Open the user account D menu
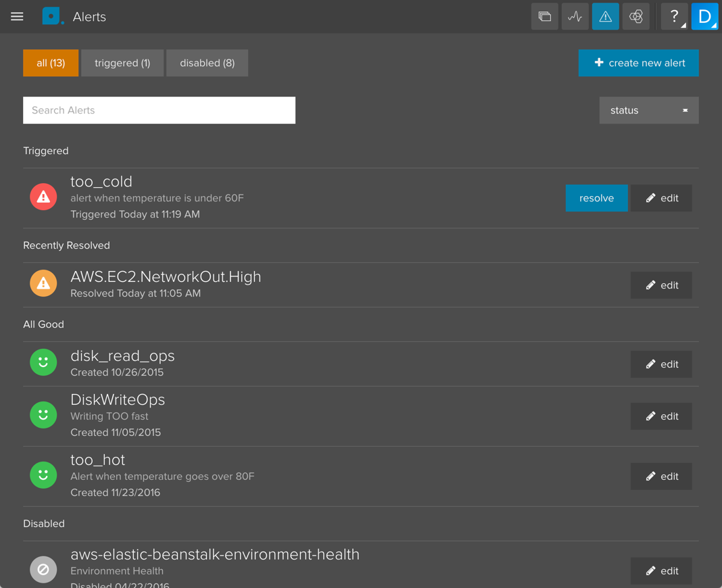 (704, 17)
